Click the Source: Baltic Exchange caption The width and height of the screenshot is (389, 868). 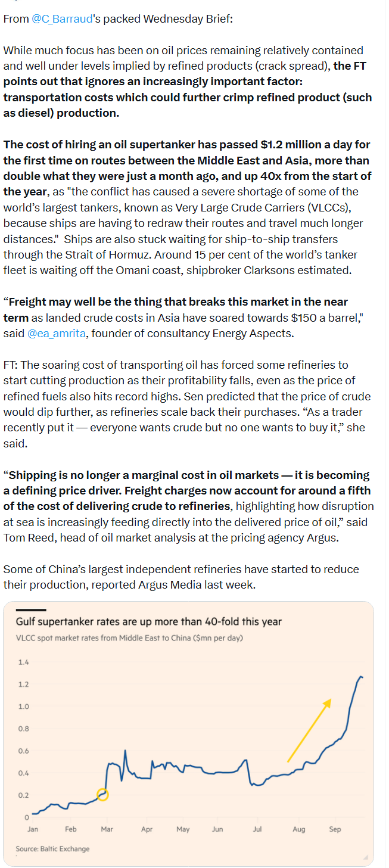pos(52,848)
